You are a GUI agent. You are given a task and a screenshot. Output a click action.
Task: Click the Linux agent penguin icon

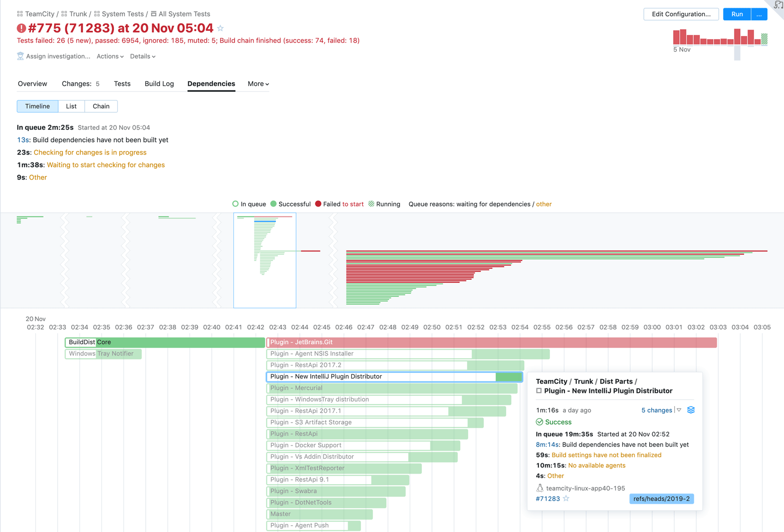pos(540,488)
